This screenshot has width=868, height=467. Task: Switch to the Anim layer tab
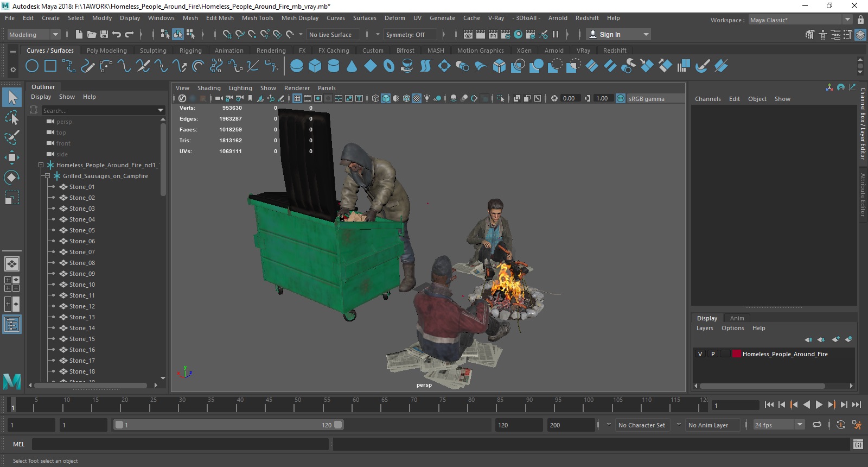point(737,318)
